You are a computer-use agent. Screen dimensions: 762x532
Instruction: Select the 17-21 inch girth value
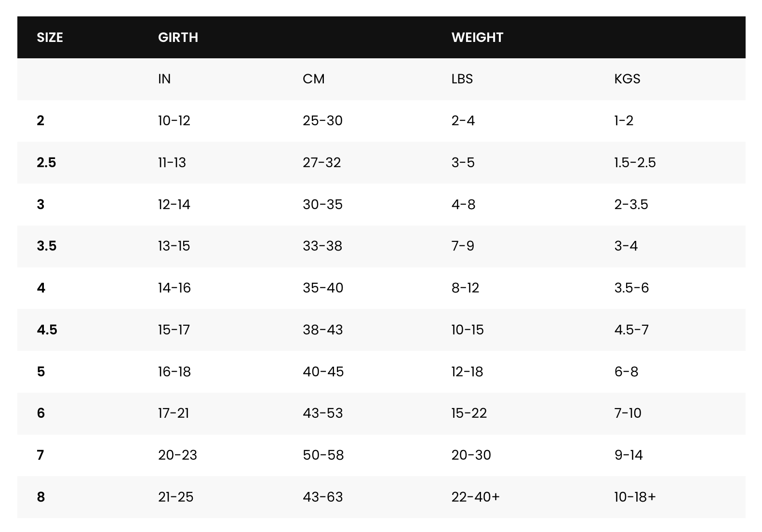(x=174, y=413)
